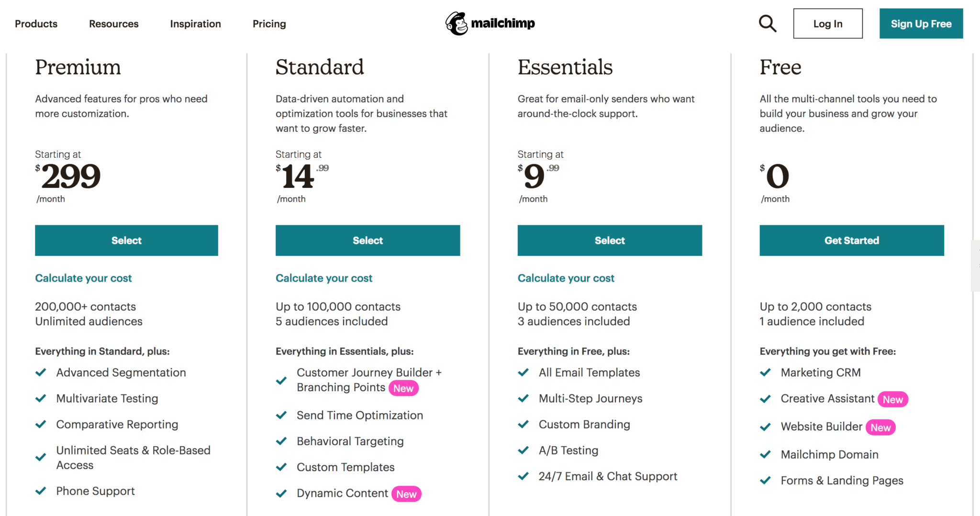This screenshot has width=980, height=516.
Task: Click checkmark icon beside Marketing CRM
Action: [766, 372]
